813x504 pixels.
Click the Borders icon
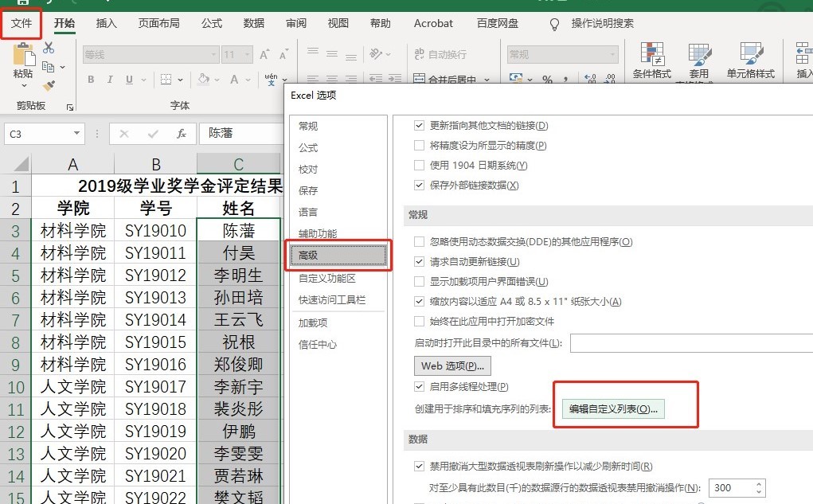coord(166,80)
